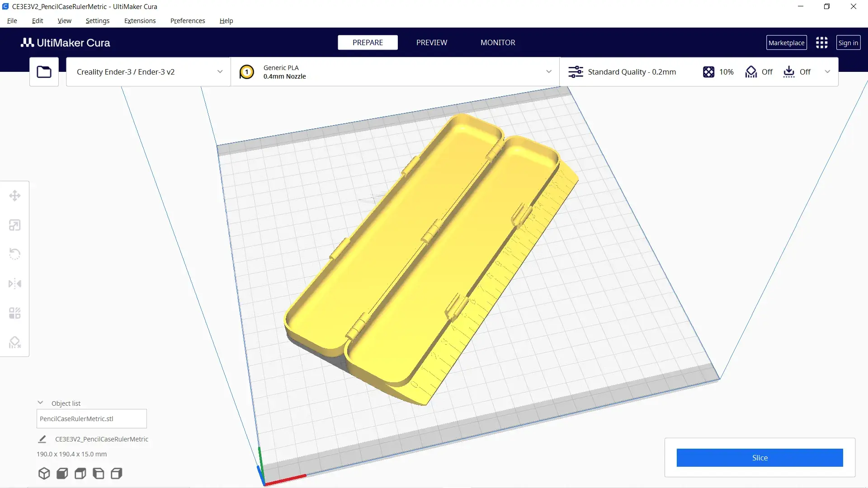Select the Support Blocker tool

tap(15, 342)
